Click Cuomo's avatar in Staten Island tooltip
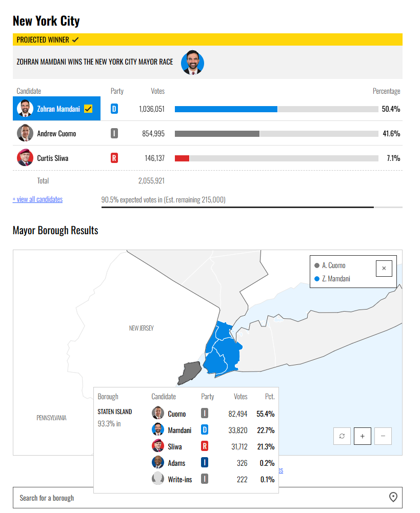Screen dimensions: 420x513 pos(158,414)
